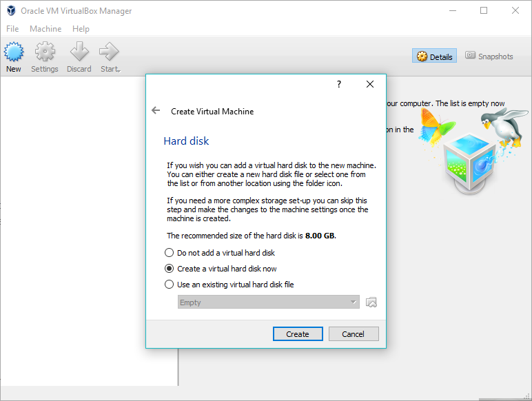
Task: Click the VirtualBox app icon in the title bar
Action: 11,10
